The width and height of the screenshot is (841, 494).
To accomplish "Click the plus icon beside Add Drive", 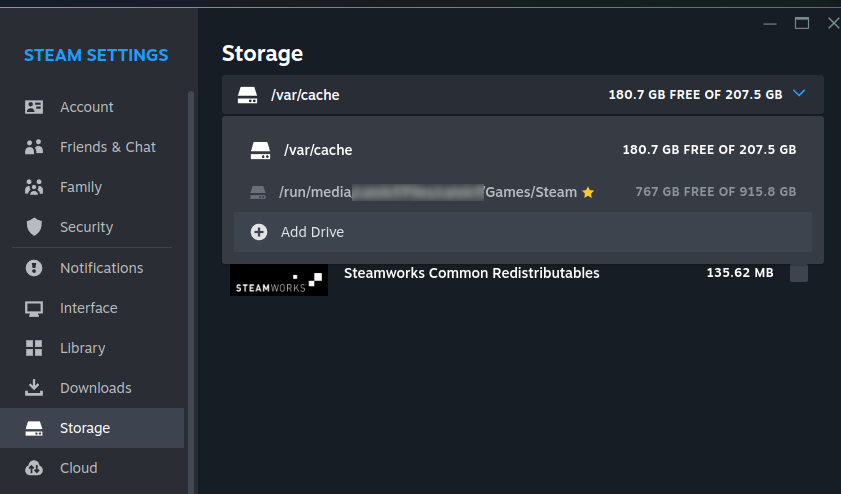I will [x=259, y=232].
